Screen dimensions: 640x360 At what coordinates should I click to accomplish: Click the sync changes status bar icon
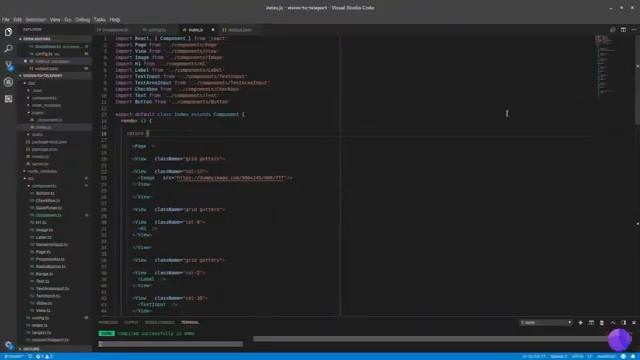tap(30, 356)
